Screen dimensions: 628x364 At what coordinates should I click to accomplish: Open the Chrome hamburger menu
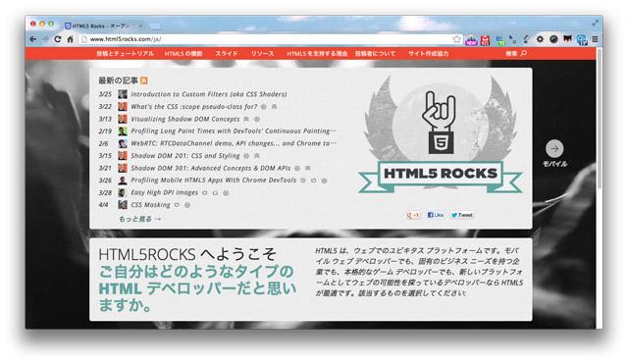point(596,39)
